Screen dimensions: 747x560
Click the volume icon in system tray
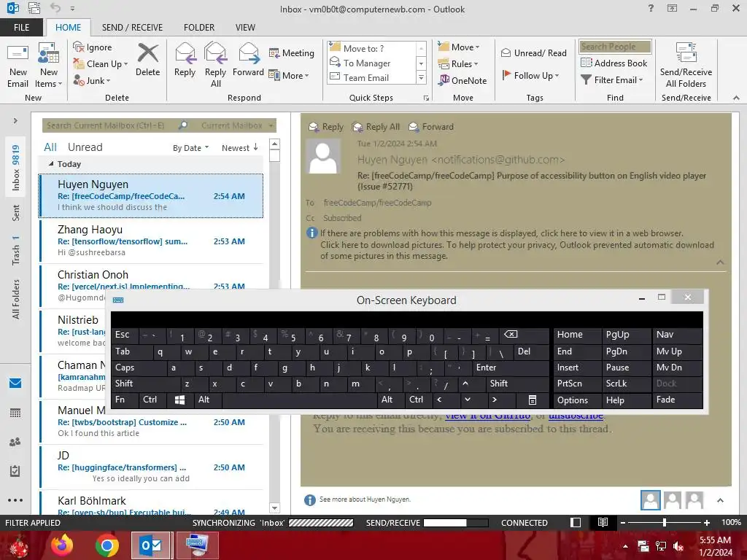click(678, 546)
